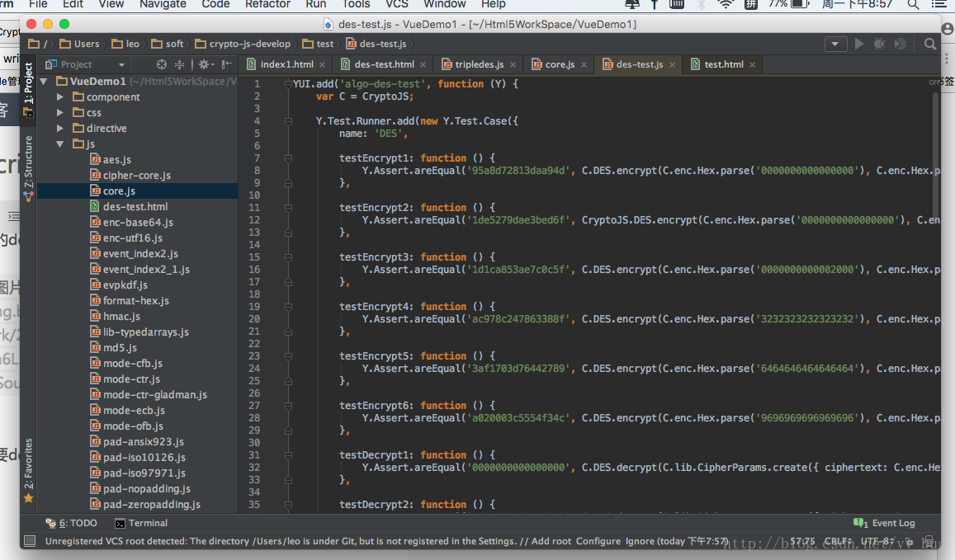Click macOS Wi-Fi menu bar icon
Screen dimensions: 955x560
click(726, 4)
